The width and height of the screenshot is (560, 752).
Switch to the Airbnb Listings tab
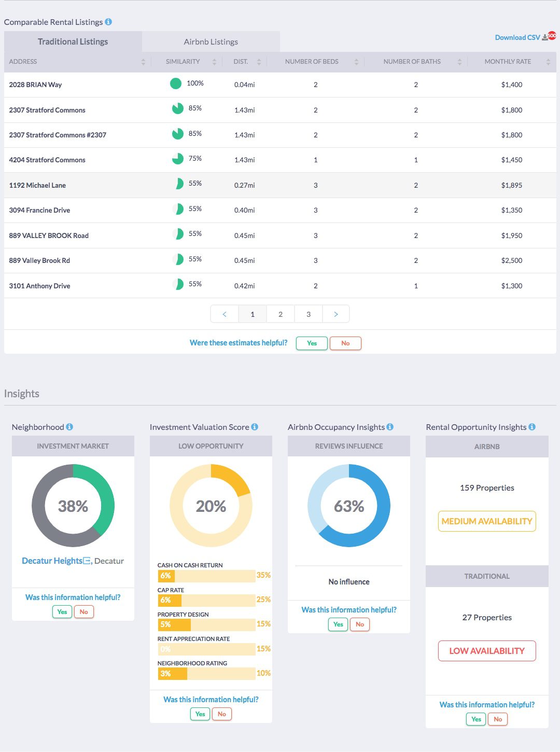click(211, 42)
